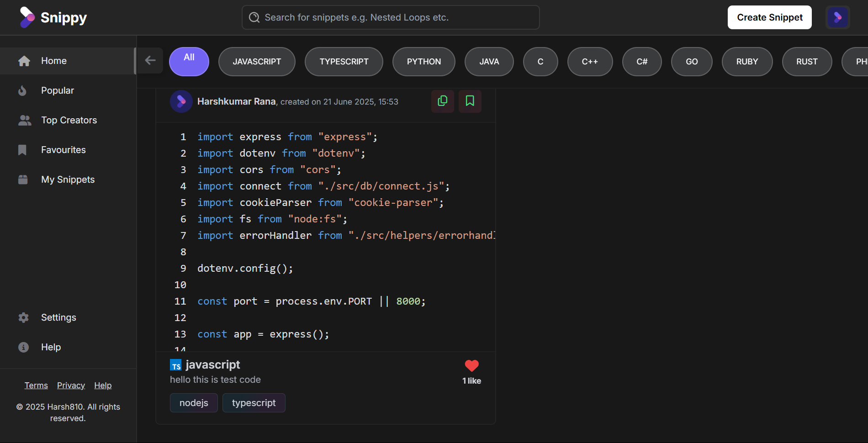The width and height of the screenshot is (868, 443).
Task: Filter snippets by TYPESCRIPT
Action: click(344, 62)
